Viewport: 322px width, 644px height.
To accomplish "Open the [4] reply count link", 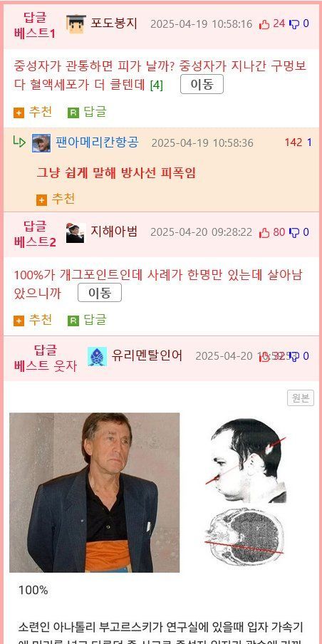I will tap(157, 85).
